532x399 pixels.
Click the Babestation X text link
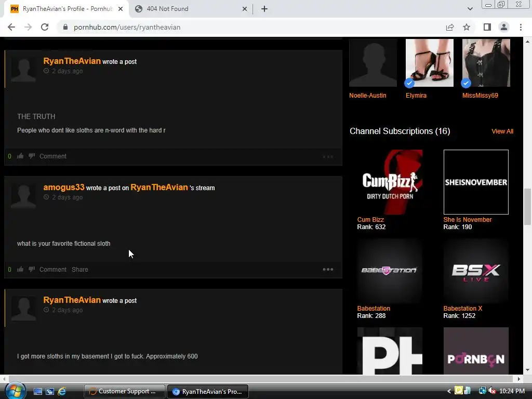(463, 309)
